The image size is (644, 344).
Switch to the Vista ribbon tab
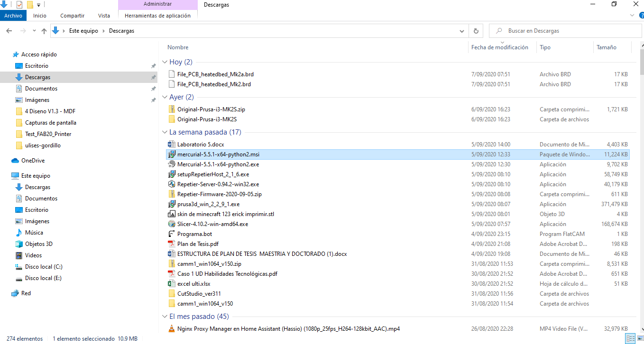click(x=104, y=16)
